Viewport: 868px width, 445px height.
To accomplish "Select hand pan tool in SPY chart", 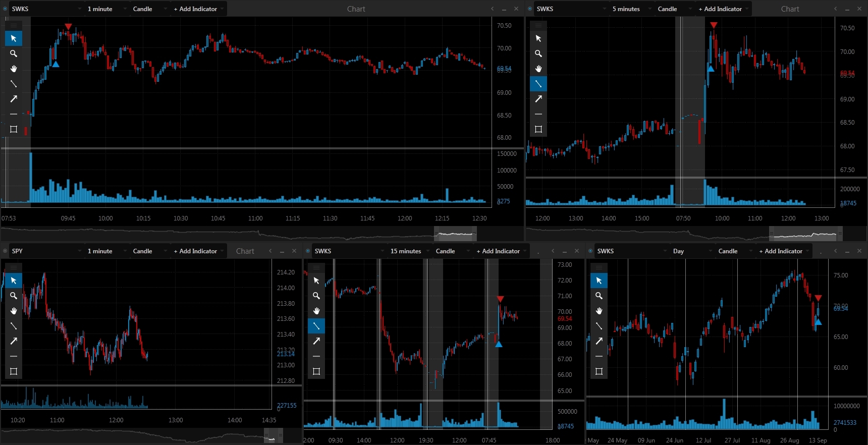I will pyautogui.click(x=14, y=311).
